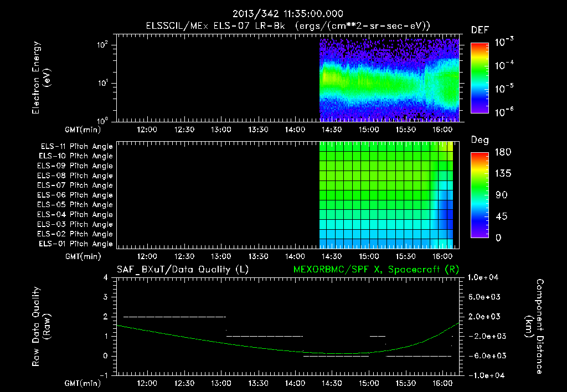
Task: Click the Component Distance (km) axis title
Action: click(x=534, y=326)
